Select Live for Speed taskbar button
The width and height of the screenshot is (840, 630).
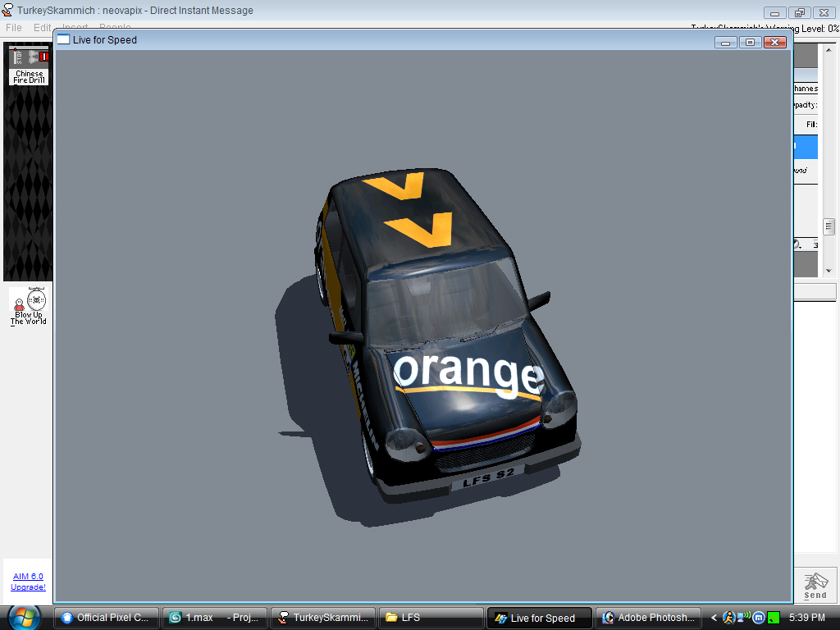tap(539, 618)
